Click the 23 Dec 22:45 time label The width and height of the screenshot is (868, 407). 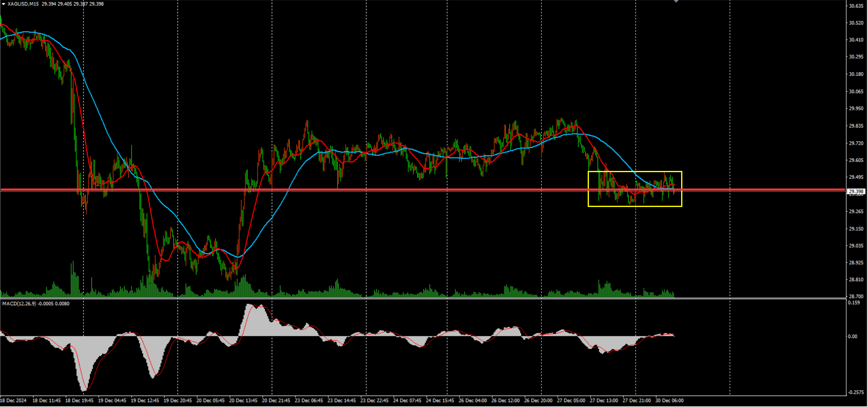374,401
